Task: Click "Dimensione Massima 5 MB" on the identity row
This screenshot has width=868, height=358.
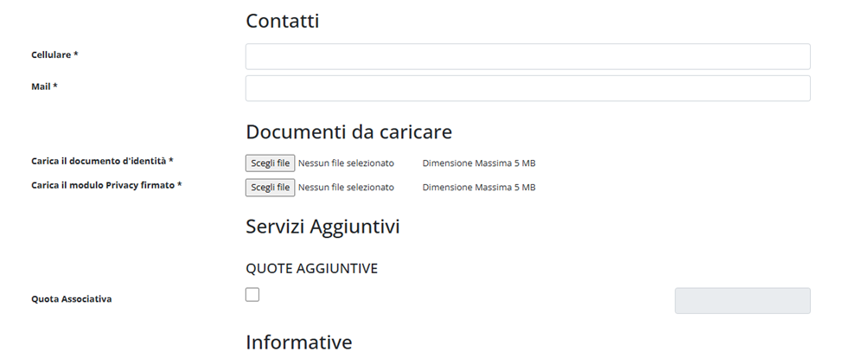Action: pos(478,163)
